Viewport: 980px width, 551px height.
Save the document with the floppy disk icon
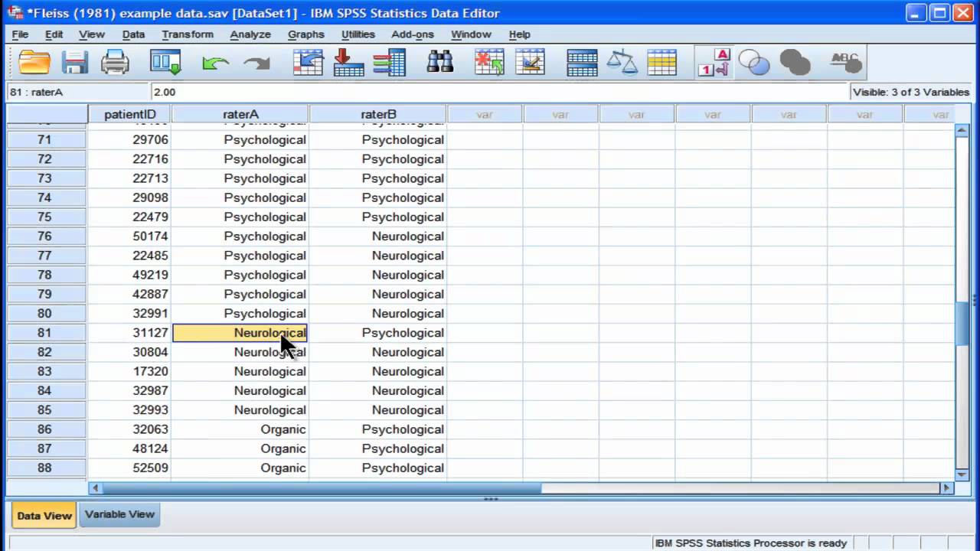pos(75,62)
